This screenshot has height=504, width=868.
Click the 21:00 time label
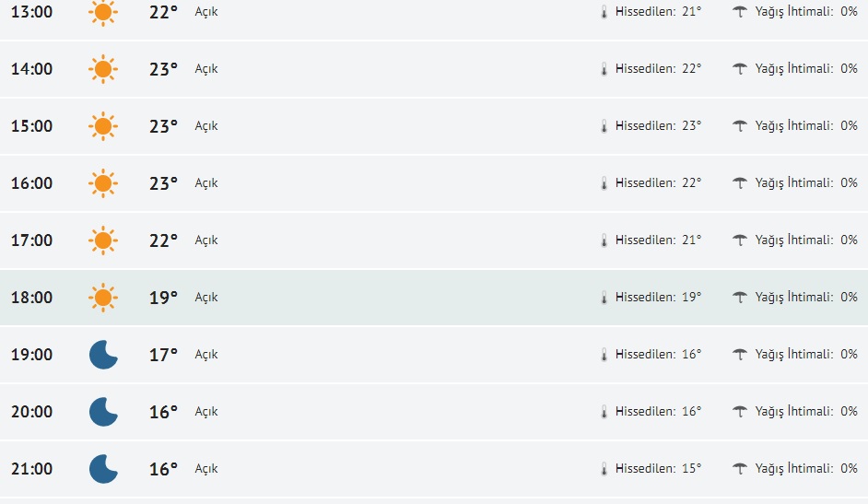tap(31, 469)
